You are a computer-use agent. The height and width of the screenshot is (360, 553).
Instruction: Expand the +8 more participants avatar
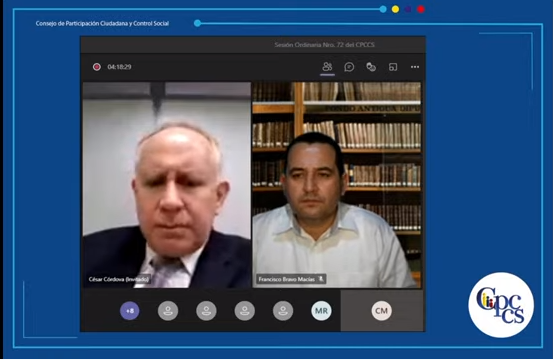pyautogui.click(x=130, y=311)
